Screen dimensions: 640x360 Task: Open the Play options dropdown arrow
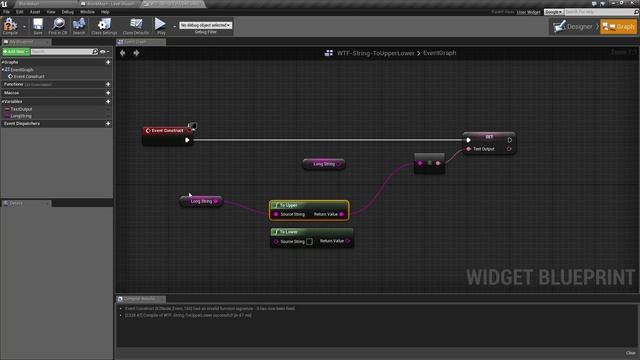[174, 27]
